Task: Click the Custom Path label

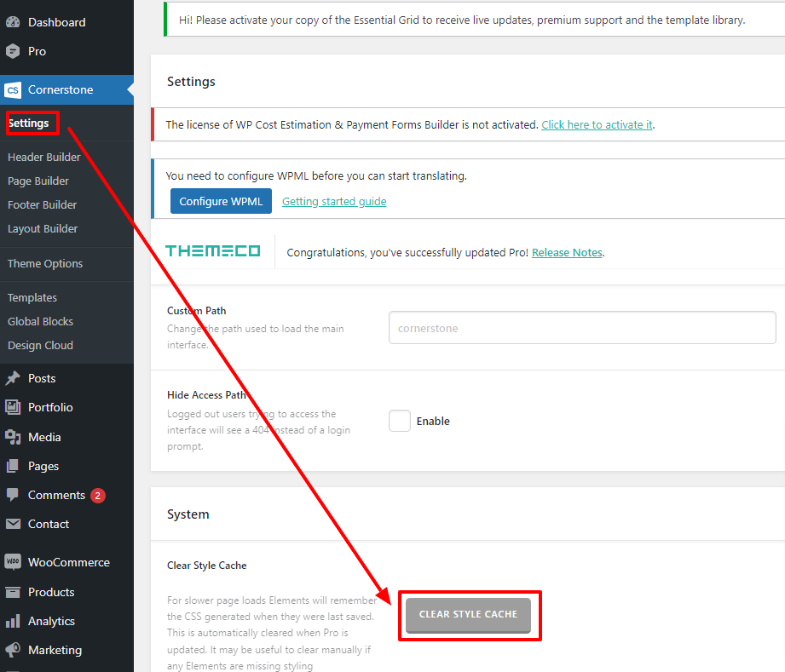Action: click(196, 311)
